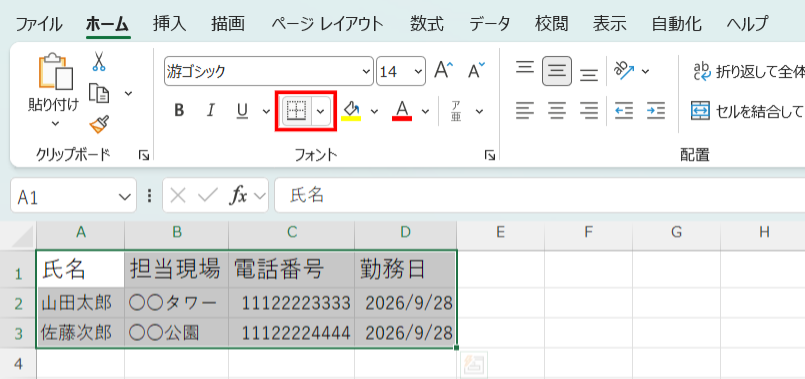Open the ファイル menu
The width and height of the screenshot is (805, 379).
[39, 24]
